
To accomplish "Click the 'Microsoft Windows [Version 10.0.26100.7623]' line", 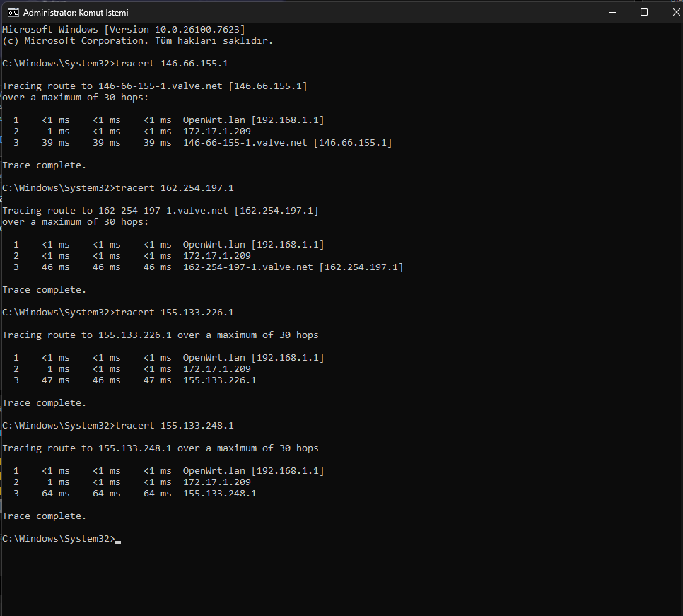I will tap(124, 29).
